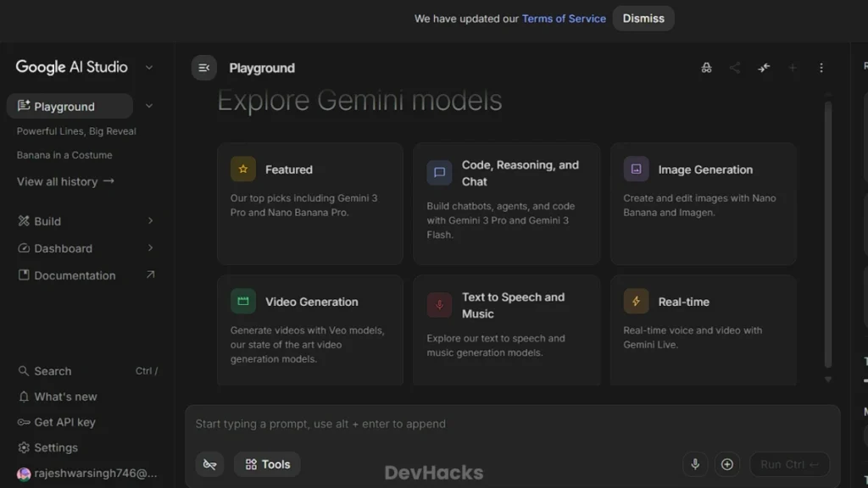
Task: Select the Real-time card title
Action: (x=684, y=302)
